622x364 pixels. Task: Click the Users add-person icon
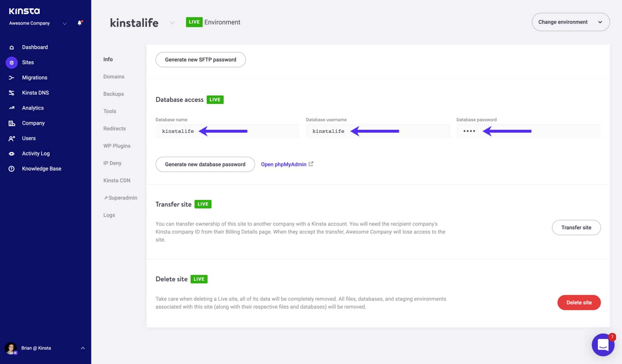point(12,138)
